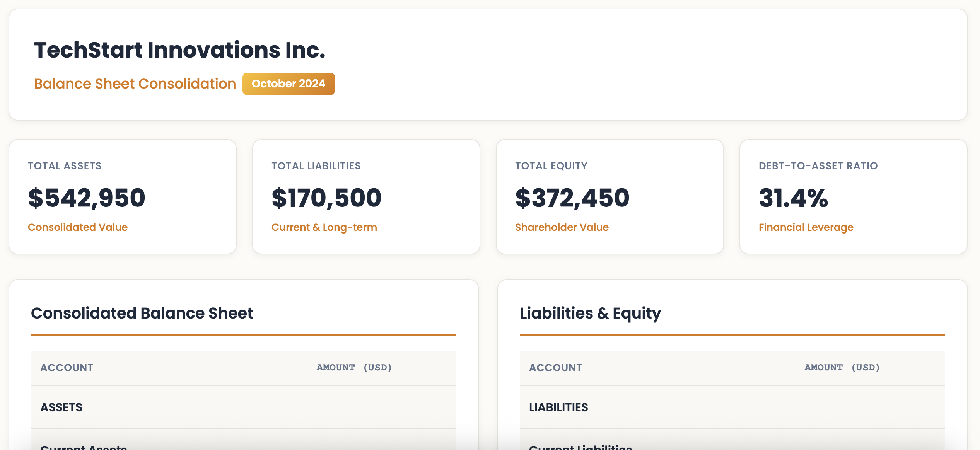Screen dimensions: 980x450
Task: Click AMOUNT (USD) header in Liabilities & Equity table
Action: [x=842, y=368]
